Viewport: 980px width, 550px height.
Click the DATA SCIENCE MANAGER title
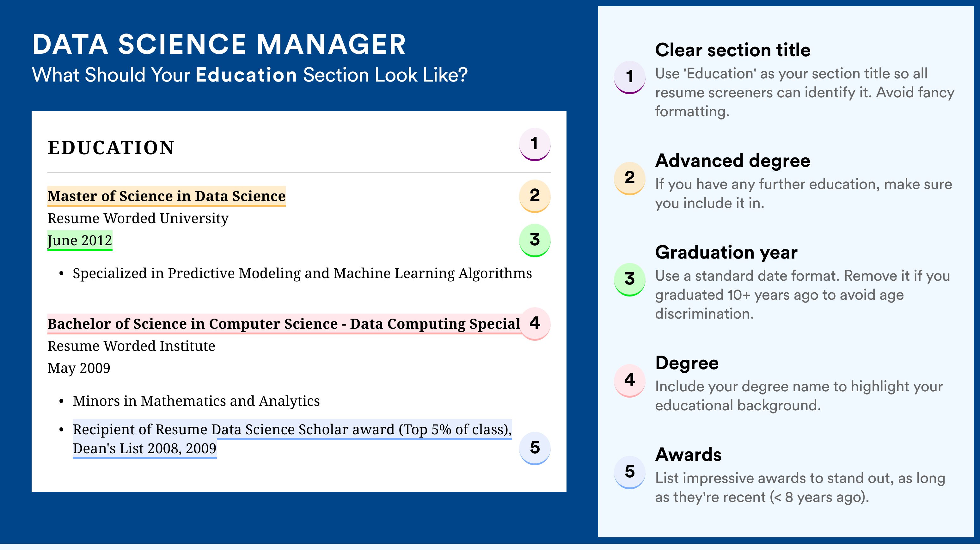(219, 45)
